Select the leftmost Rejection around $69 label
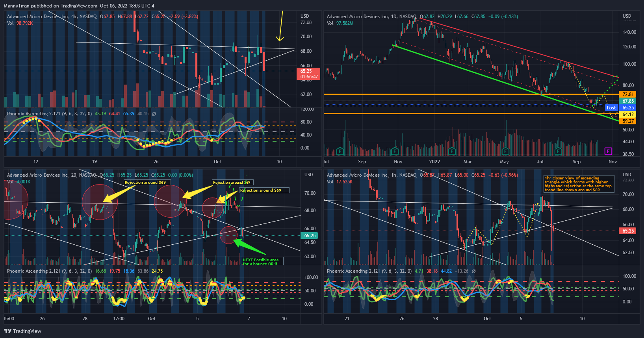 click(x=147, y=183)
